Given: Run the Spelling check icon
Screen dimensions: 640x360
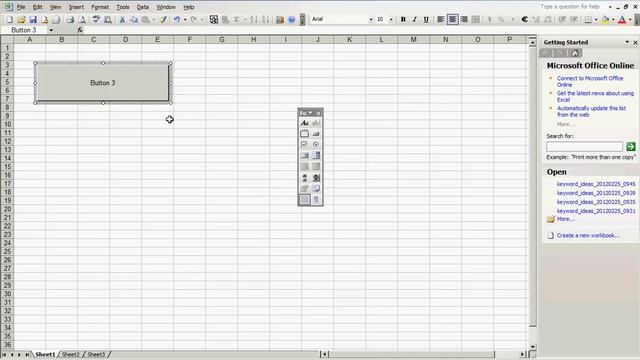Looking at the screenshot, I should tap(96, 20).
